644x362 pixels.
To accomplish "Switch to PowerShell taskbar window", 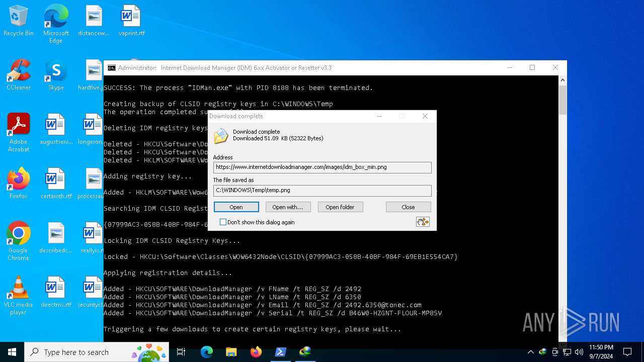I will (x=281, y=352).
